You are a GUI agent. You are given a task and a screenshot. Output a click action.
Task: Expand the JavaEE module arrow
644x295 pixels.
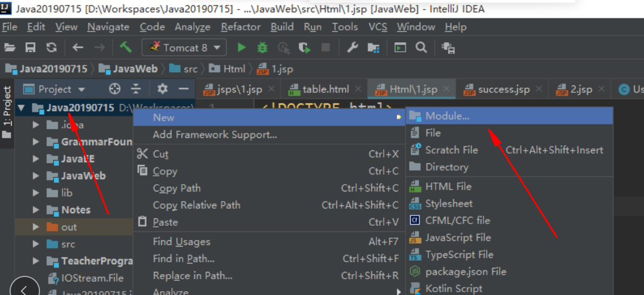coord(36,159)
